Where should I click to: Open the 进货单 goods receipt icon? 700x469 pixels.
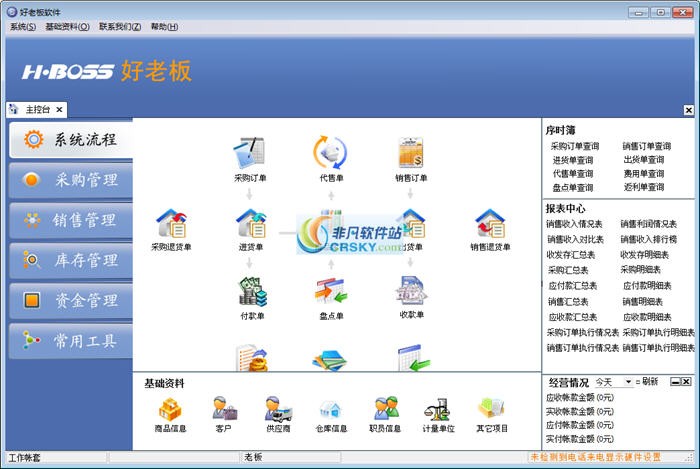[251, 223]
